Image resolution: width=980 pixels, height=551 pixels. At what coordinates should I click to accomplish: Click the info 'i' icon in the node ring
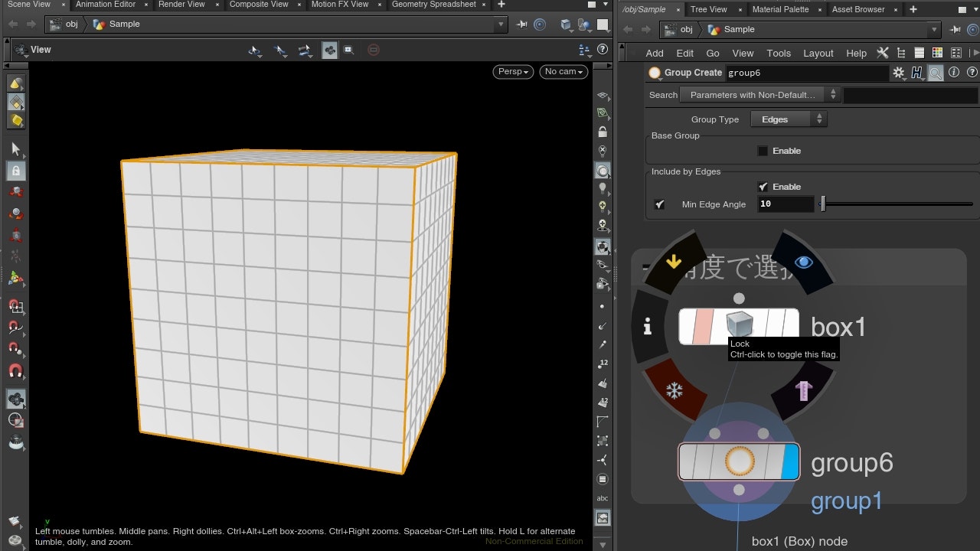pyautogui.click(x=648, y=328)
